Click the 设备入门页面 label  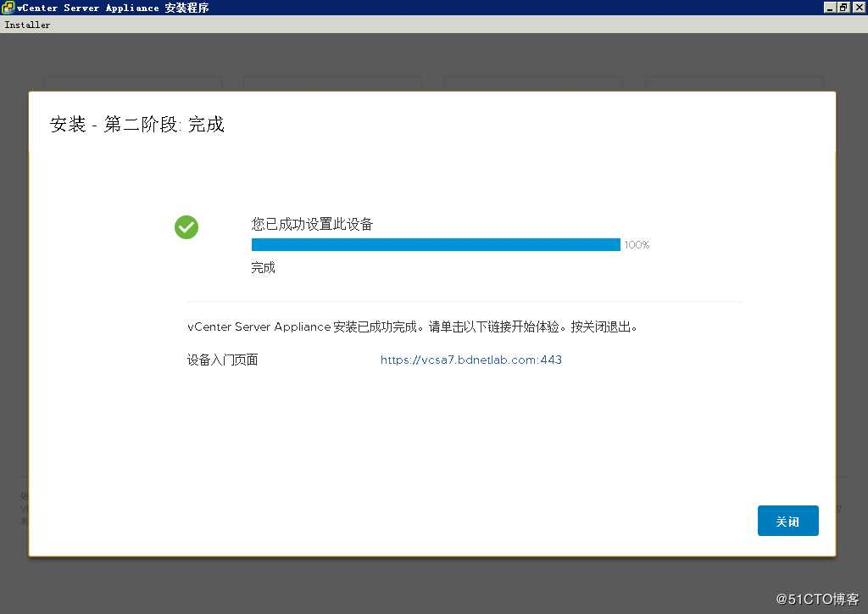point(223,360)
